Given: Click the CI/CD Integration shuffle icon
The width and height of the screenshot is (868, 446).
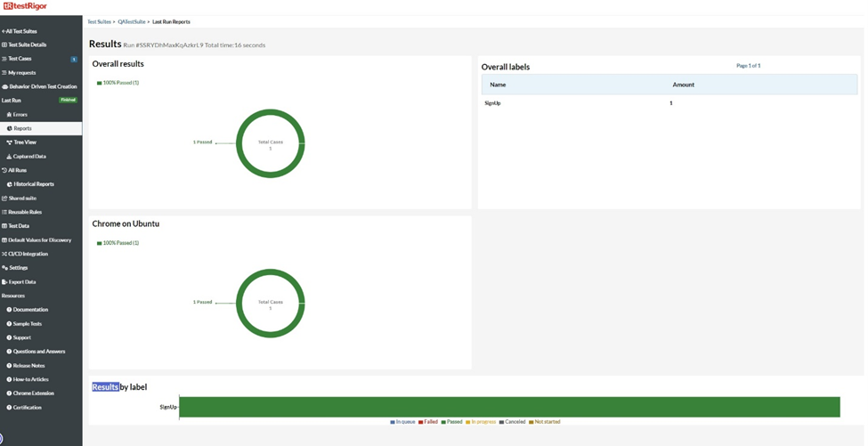Looking at the screenshot, I should tap(4, 254).
